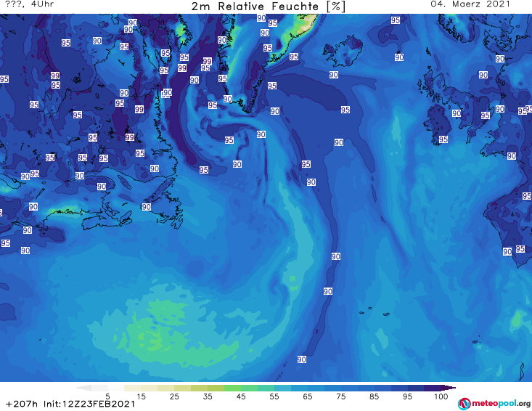Click the Azores island group on the map

(x=375, y=312)
